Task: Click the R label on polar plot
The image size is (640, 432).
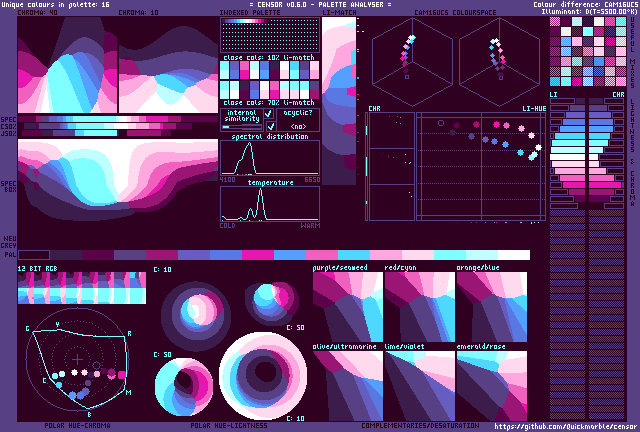Action: click(x=129, y=334)
